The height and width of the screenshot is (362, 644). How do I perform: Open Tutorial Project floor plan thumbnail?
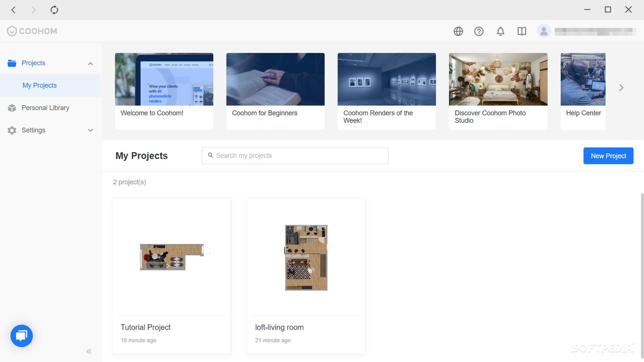(x=175, y=257)
